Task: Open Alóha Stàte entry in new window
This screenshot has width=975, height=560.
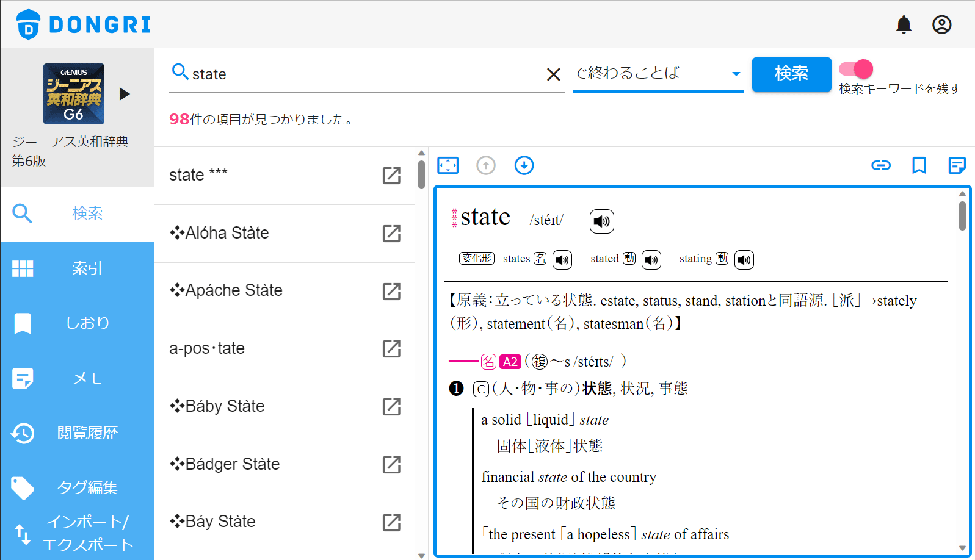Action: [391, 234]
